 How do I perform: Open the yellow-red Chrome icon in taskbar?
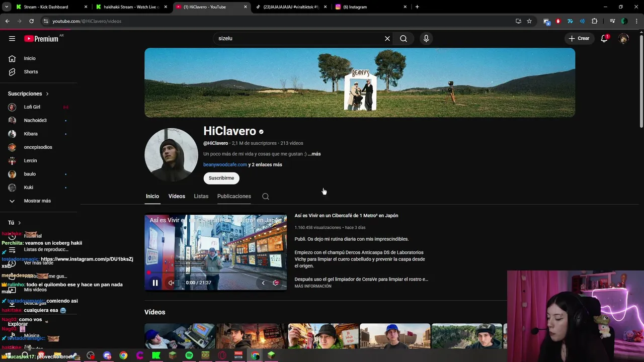click(123, 355)
